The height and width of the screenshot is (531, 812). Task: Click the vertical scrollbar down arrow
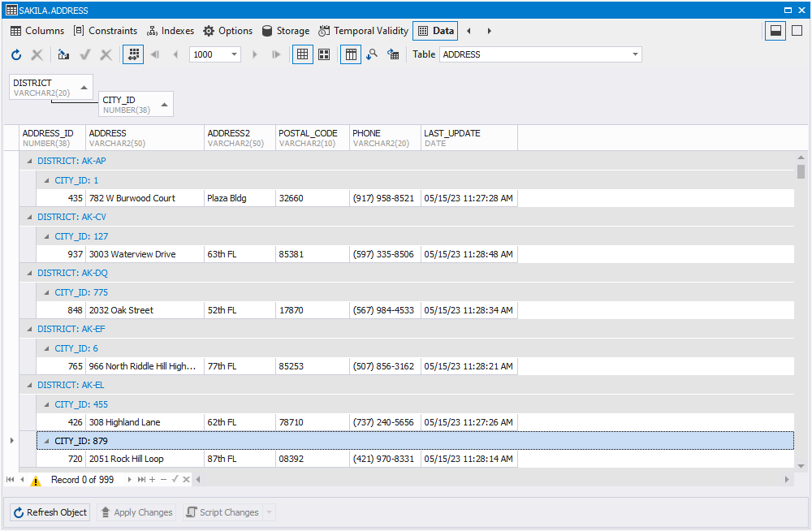point(801,466)
